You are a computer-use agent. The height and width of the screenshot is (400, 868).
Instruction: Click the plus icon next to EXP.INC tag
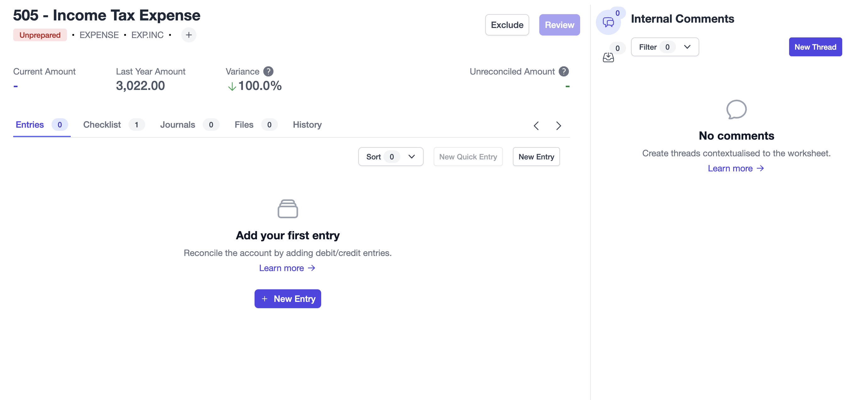pos(188,34)
